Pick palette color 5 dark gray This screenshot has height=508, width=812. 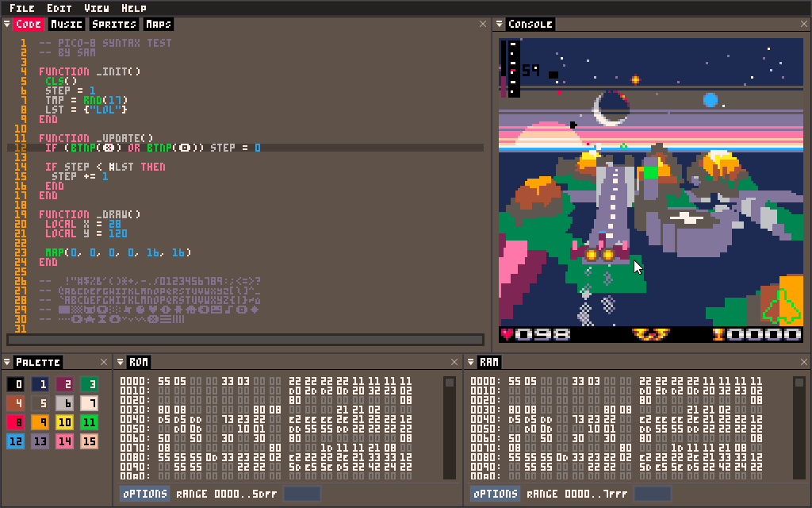(x=40, y=403)
